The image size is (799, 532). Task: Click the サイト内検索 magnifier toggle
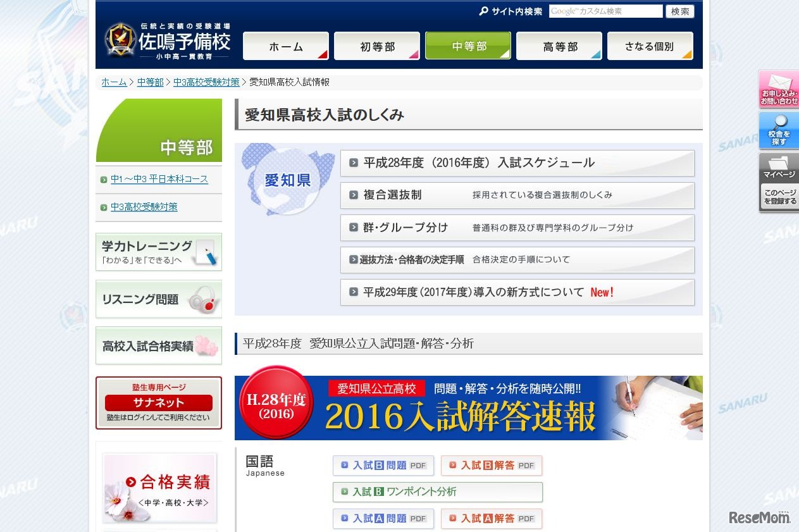484,11
